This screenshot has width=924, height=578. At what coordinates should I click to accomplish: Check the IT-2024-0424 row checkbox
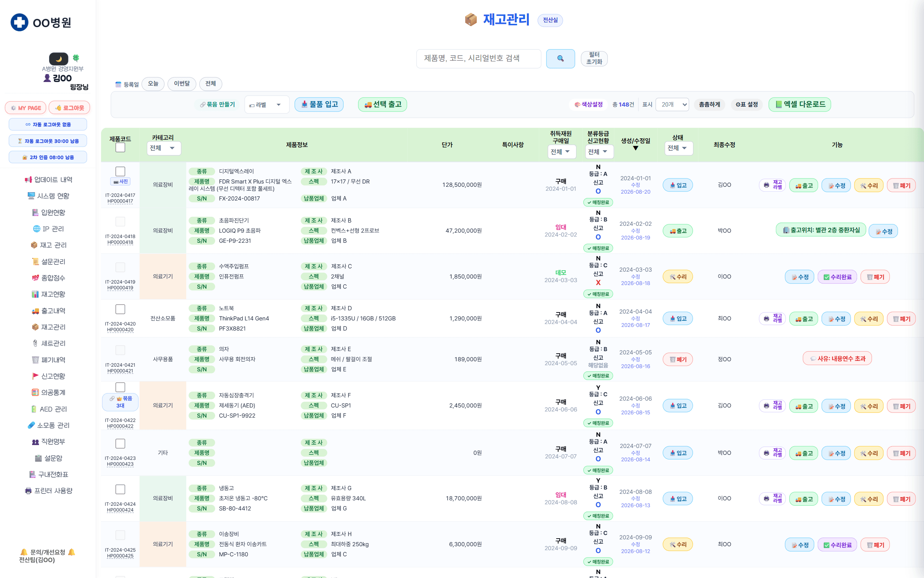click(120, 489)
